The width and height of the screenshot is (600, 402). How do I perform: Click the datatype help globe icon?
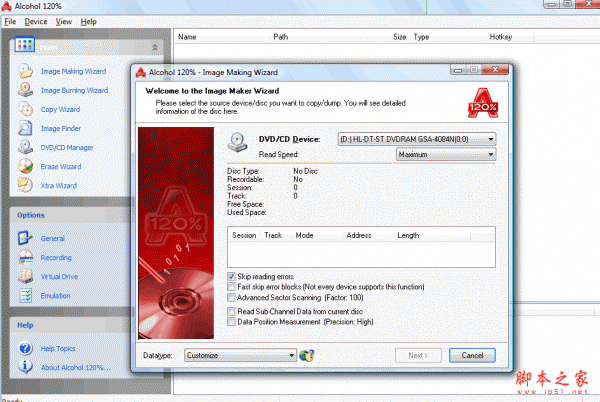point(307,355)
